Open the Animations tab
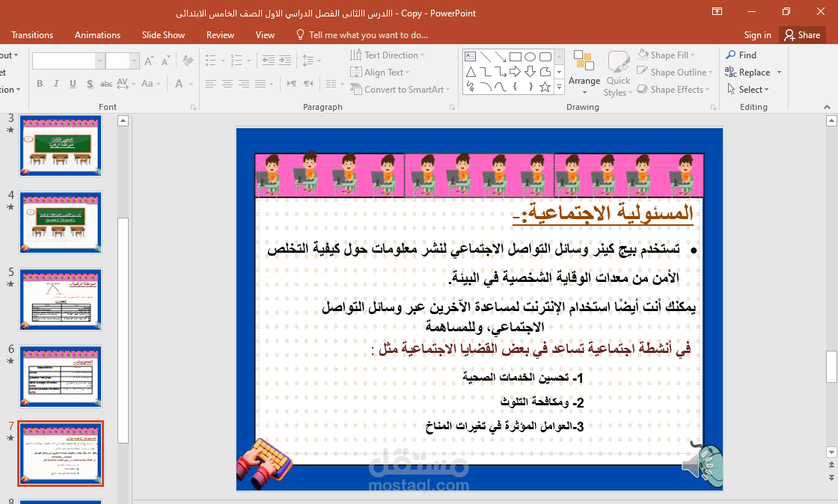This screenshot has height=504, width=838. [97, 34]
